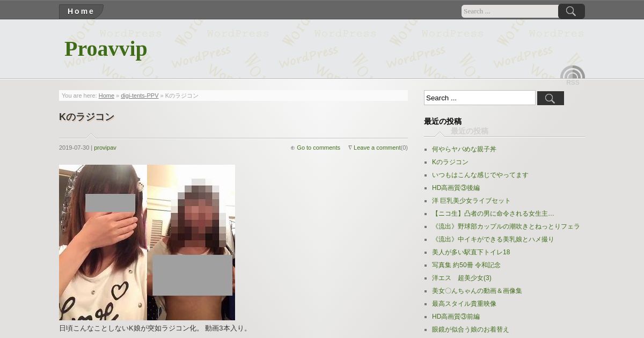Open the post 眼鏡が似合う娘のお着替え
Viewport: 644px width, 338px height.
pyautogui.click(x=471, y=329)
